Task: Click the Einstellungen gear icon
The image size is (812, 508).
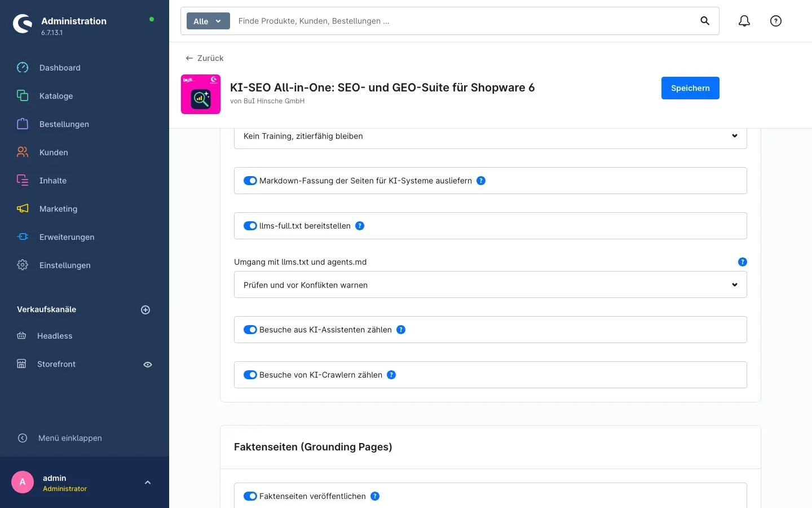Action: [23, 265]
